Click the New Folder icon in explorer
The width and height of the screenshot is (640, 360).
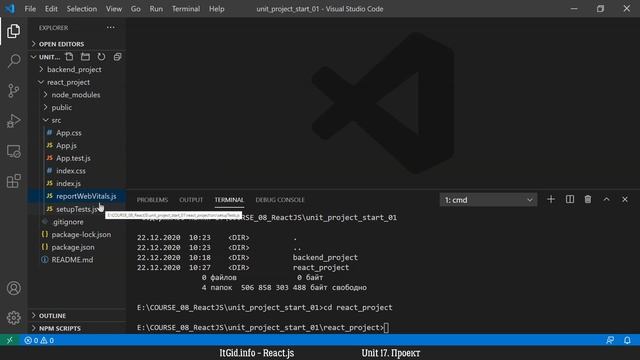click(85, 57)
